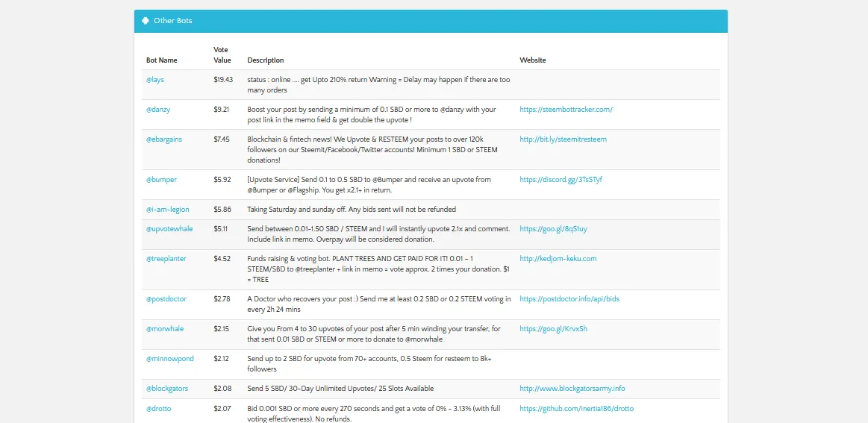Viewport: 868px width, 423px height.
Task: Click the 'Send 5 SBD/ 30-Day Unlimited Upvotes' description
Action: pyautogui.click(x=340, y=389)
